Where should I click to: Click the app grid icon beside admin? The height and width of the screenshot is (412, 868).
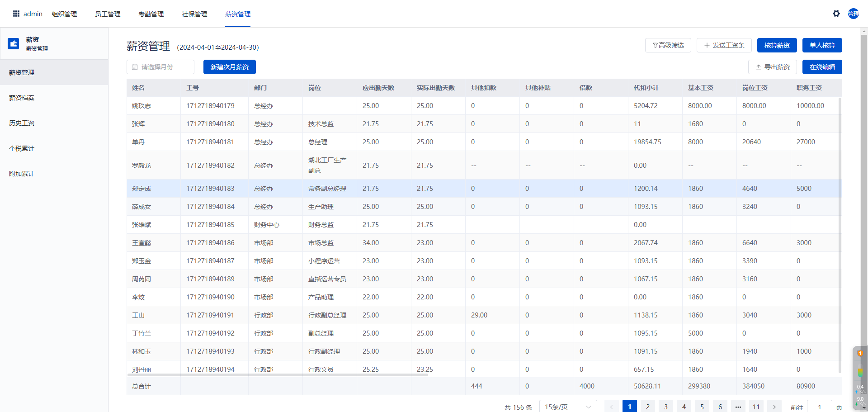point(16,14)
